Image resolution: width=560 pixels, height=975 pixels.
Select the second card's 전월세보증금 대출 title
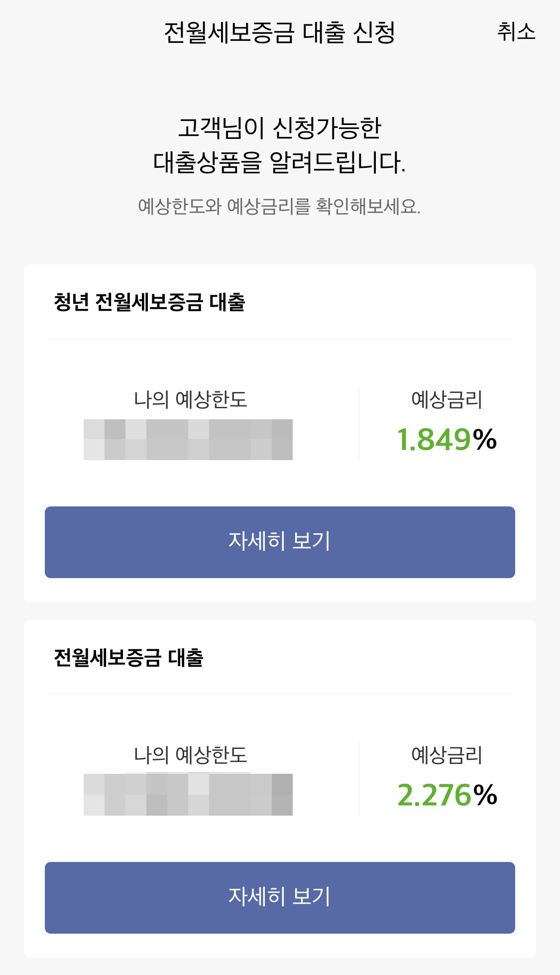pos(128,657)
